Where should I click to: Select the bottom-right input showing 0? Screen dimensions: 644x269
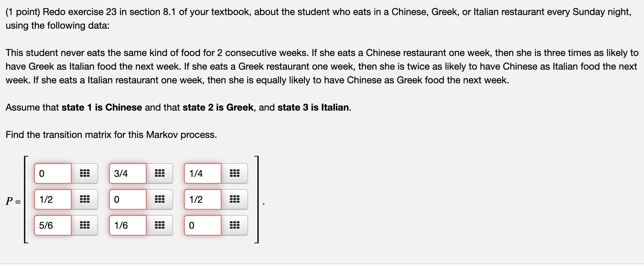coord(202,225)
